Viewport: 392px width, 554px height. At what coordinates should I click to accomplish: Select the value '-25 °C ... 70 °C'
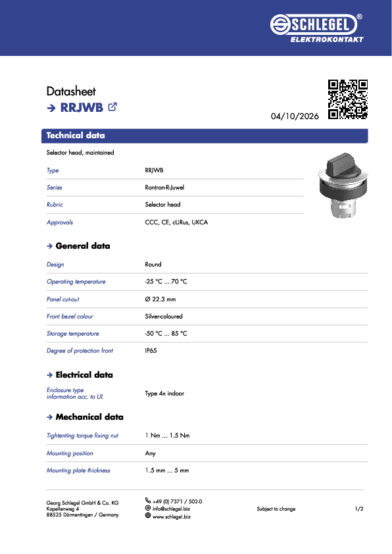click(166, 282)
